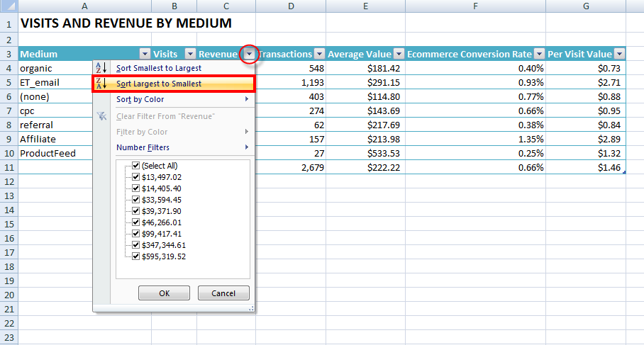Select row 11 header
The height and width of the screenshot is (345, 644).
coord(9,167)
